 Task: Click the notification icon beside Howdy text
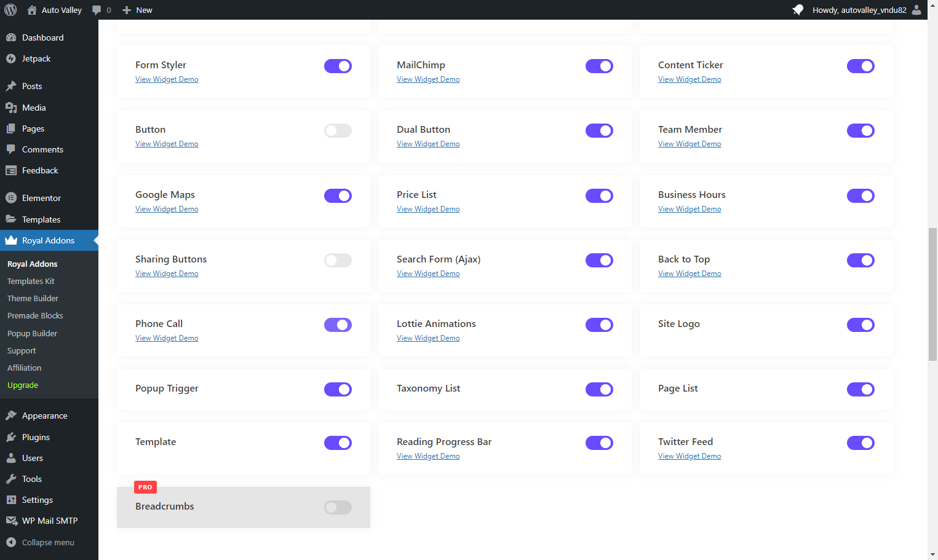798,10
